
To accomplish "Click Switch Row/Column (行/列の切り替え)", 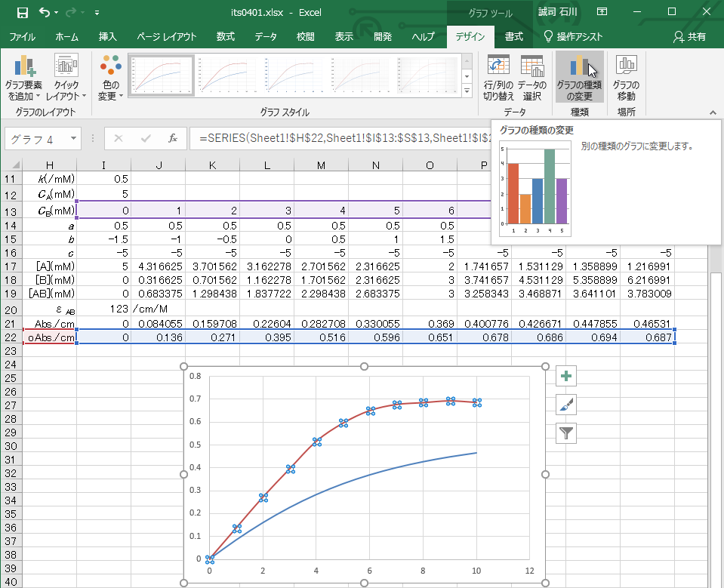I will coord(498,77).
